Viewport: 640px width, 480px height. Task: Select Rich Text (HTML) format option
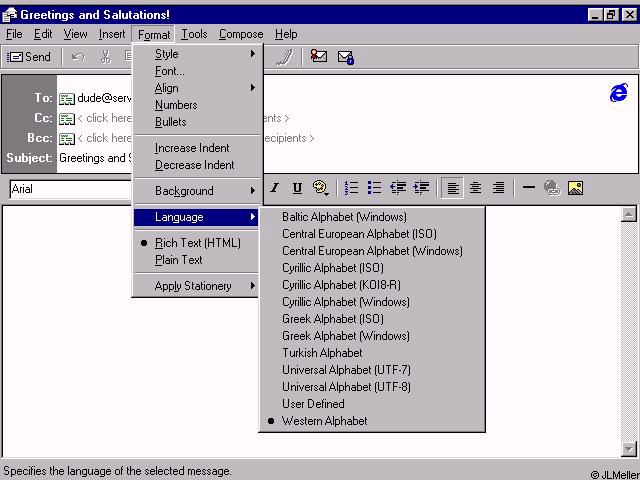pos(196,243)
